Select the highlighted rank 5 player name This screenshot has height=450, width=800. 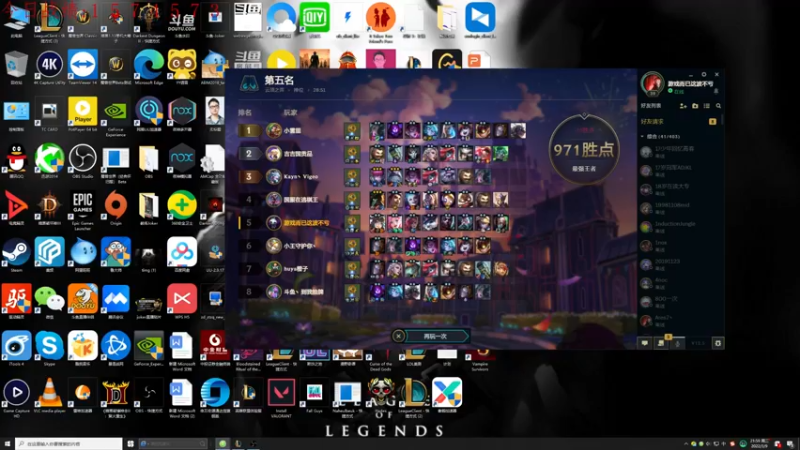click(x=306, y=223)
